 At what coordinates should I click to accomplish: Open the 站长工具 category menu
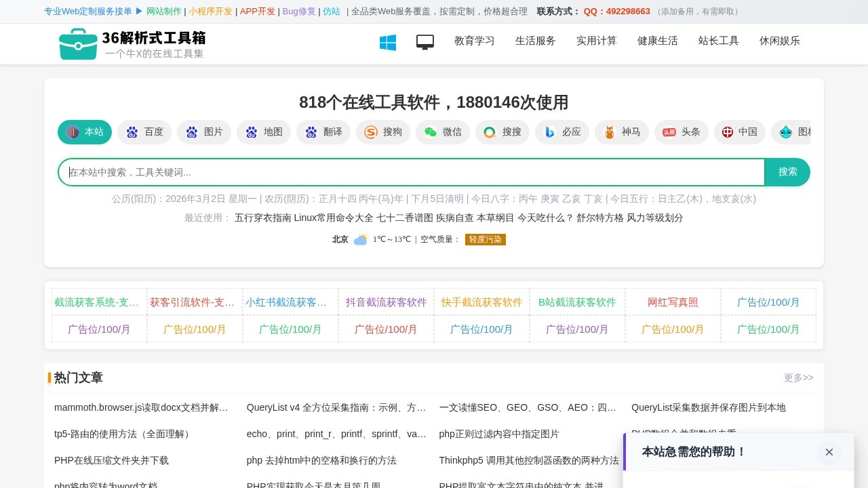[x=718, y=41]
